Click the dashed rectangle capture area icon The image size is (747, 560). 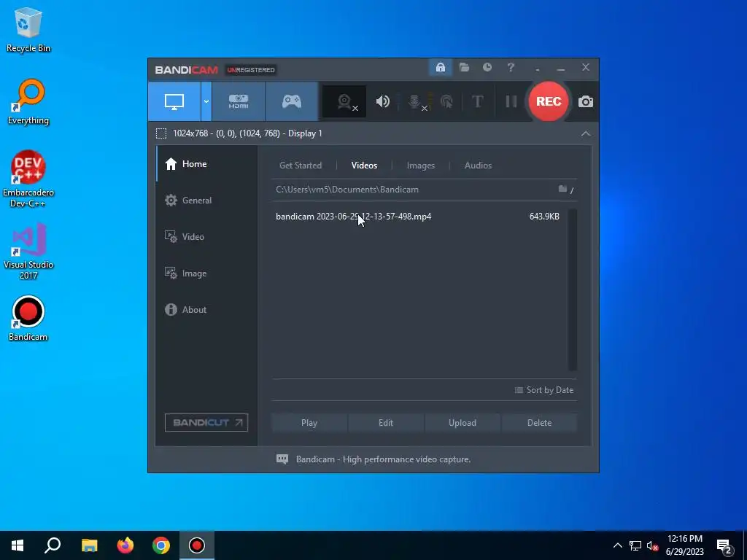point(161,133)
